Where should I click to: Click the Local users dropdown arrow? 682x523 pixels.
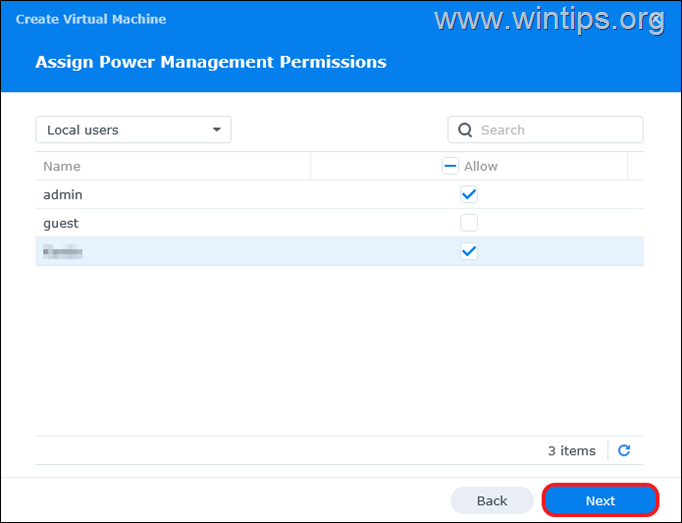click(216, 130)
